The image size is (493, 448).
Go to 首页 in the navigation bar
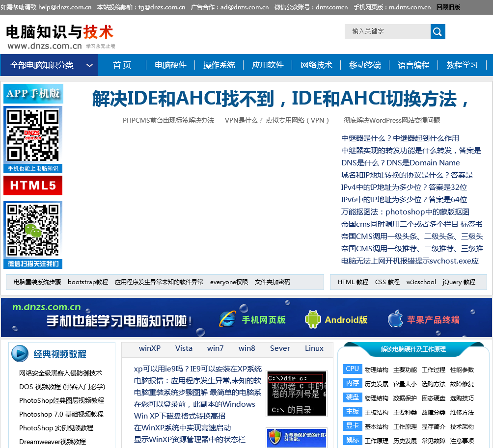[122, 65]
